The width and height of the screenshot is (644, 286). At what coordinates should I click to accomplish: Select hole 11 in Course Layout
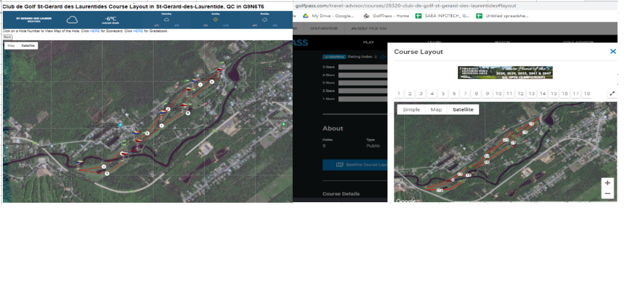coord(509,94)
